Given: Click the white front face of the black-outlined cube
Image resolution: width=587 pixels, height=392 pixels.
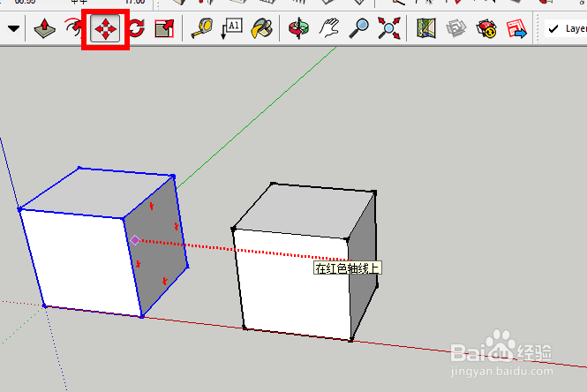Looking at the screenshot, I should pyautogui.click(x=294, y=284).
